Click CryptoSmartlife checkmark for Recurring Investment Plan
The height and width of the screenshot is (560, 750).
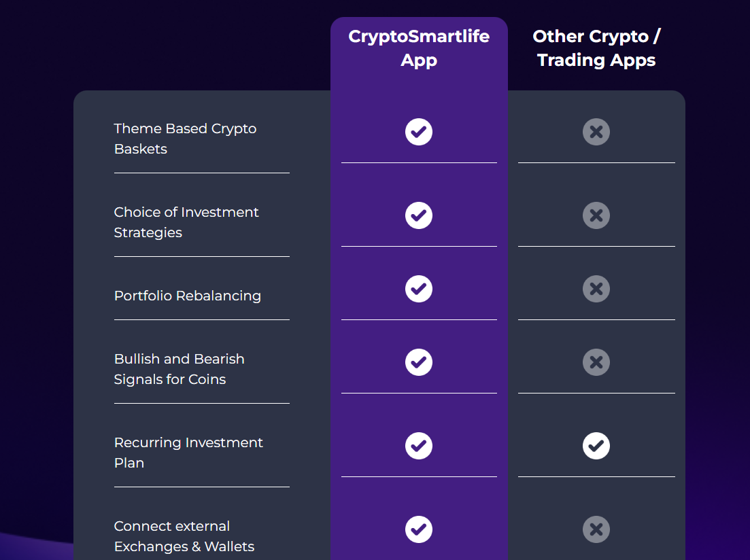(x=419, y=446)
